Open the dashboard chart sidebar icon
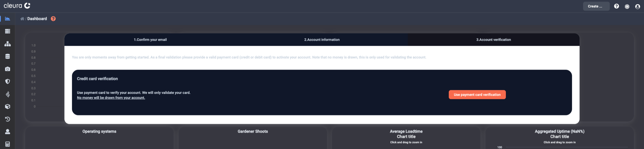Viewport: 644px width, 149px height. (7, 19)
